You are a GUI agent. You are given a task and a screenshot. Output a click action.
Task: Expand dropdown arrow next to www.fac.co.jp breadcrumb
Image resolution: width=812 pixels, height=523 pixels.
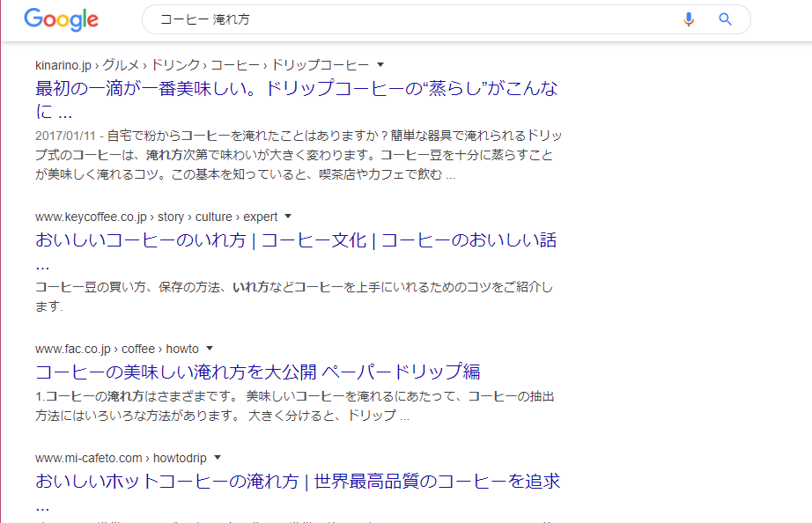click(210, 349)
